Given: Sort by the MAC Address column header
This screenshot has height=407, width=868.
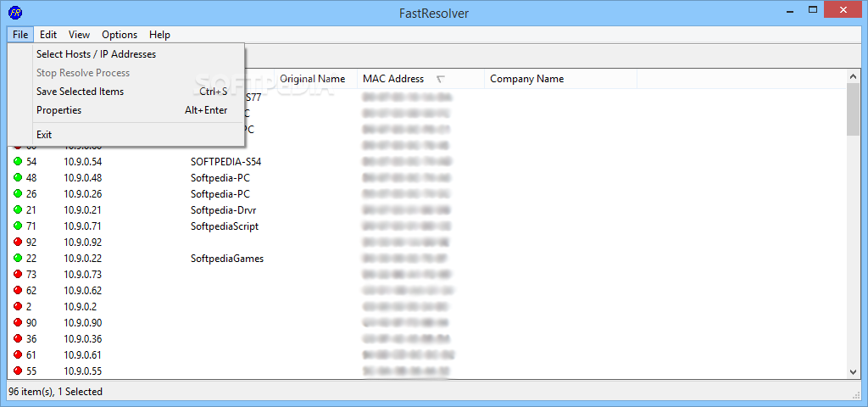Looking at the screenshot, I should (x=420, y=79).
